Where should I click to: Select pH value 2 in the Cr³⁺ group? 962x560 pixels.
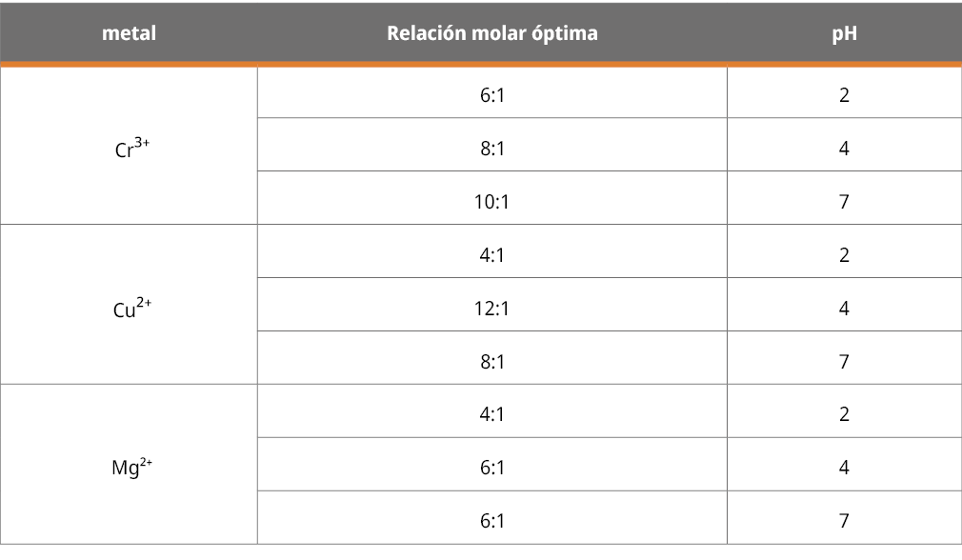tap(844, 95)
